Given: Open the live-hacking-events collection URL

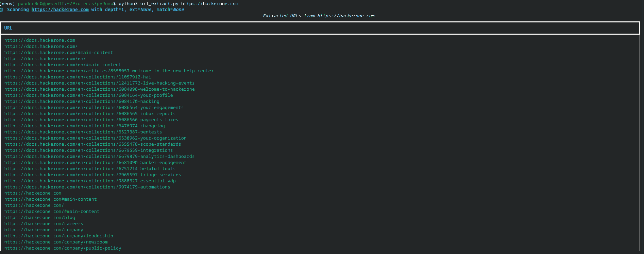Looking at the screenshot, I should 100,83.
